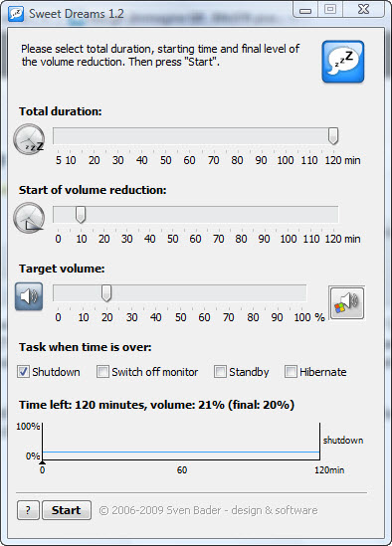392x546 pixels.
Task: Click the black start marker on the graph
Action: [42, 462]
